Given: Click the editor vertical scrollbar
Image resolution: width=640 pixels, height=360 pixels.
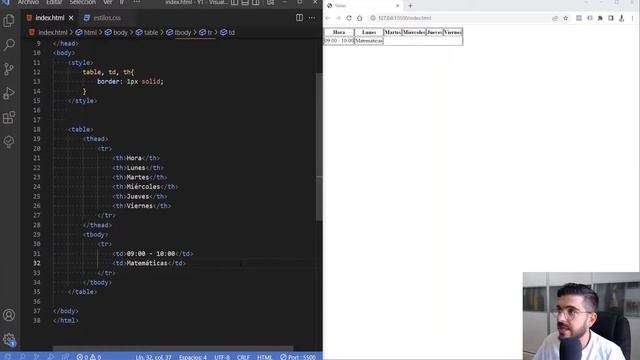Looking at the screenshot, I should click(319, 147).
